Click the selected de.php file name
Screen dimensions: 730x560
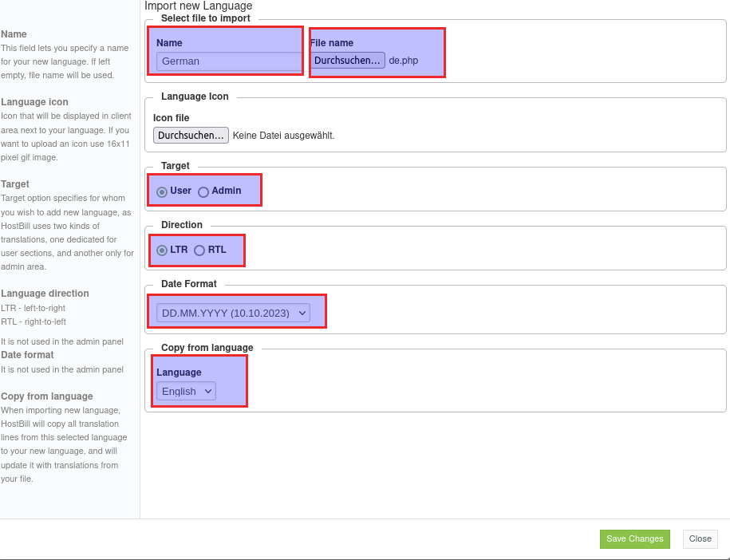(x=404, y=61)
